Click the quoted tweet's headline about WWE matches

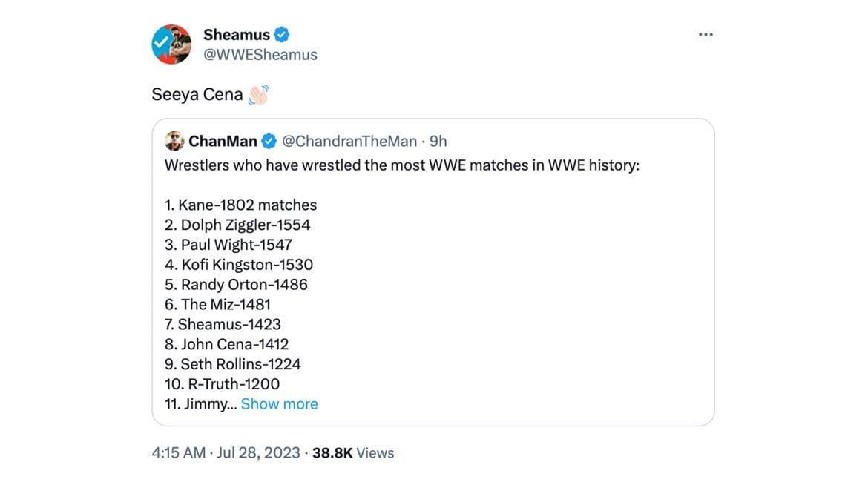401,165
